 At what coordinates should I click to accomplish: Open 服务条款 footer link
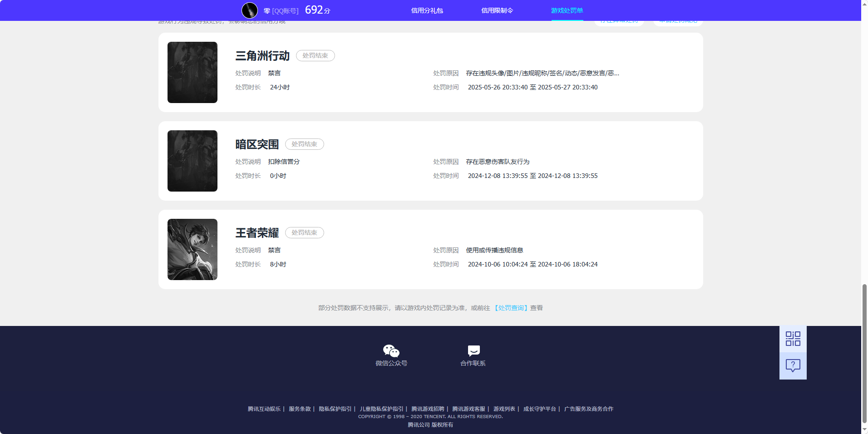pyautogui.click(x=300, y=409)
